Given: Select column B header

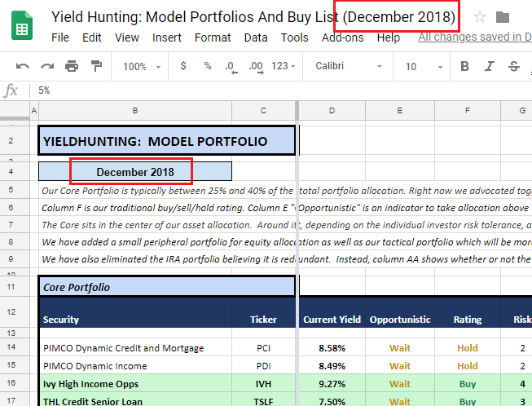Looking at the screenshot, I should [x=135, y=110].
